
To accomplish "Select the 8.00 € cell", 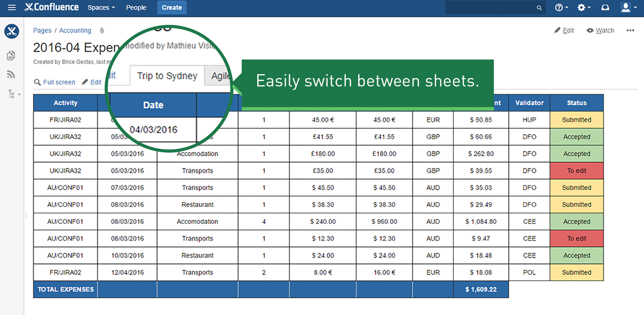I will coord(323,272).
